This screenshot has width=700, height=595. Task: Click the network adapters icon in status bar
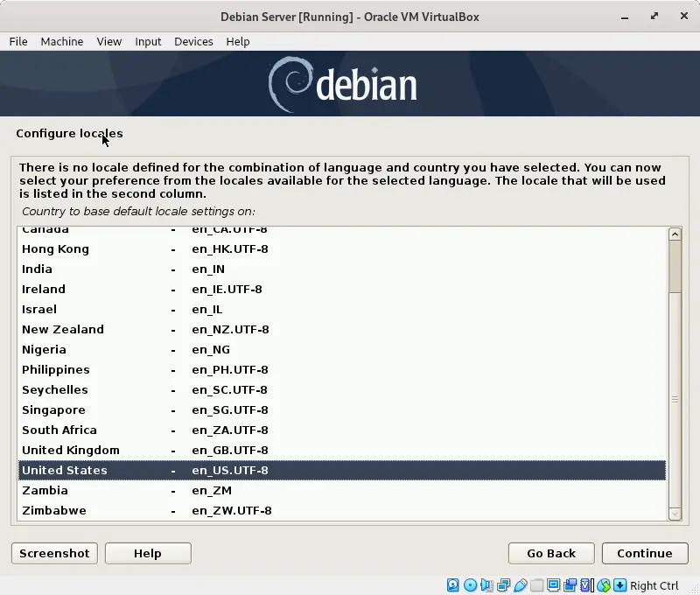coord(504,584)
